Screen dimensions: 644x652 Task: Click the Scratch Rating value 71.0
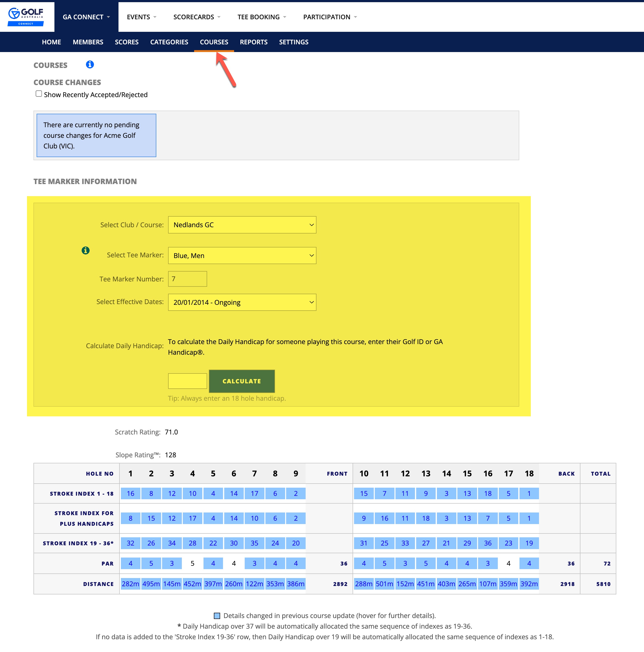(171, 432)
